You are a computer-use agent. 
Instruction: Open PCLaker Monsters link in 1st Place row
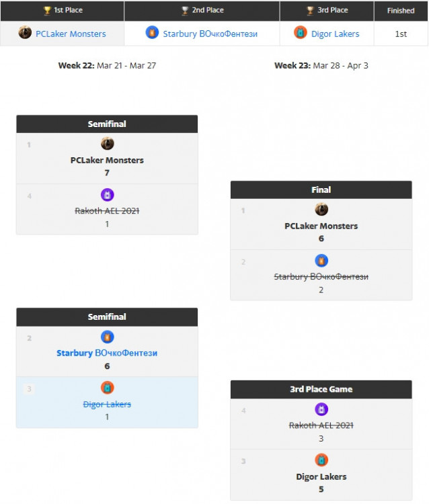[71, 34]
